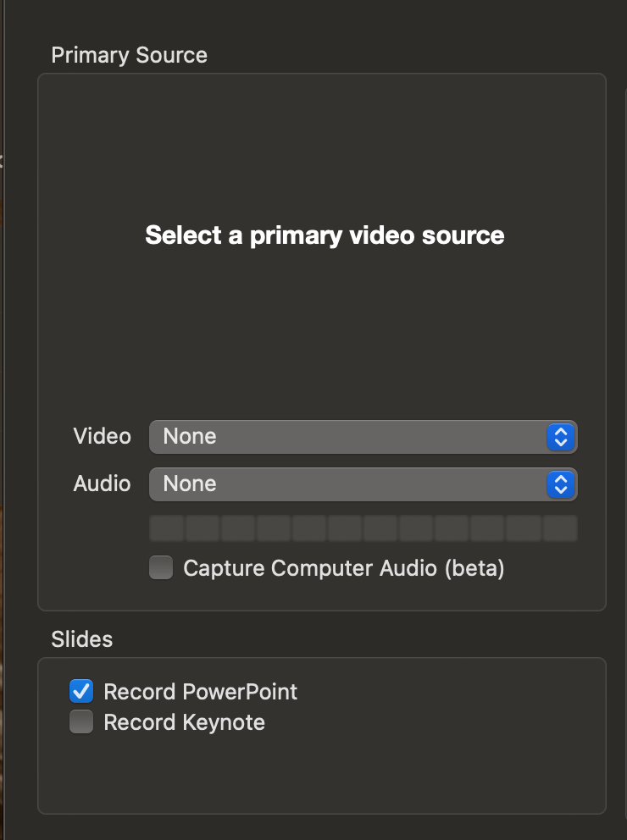Click the Record PowerPoint label

[x=200, y=692]
